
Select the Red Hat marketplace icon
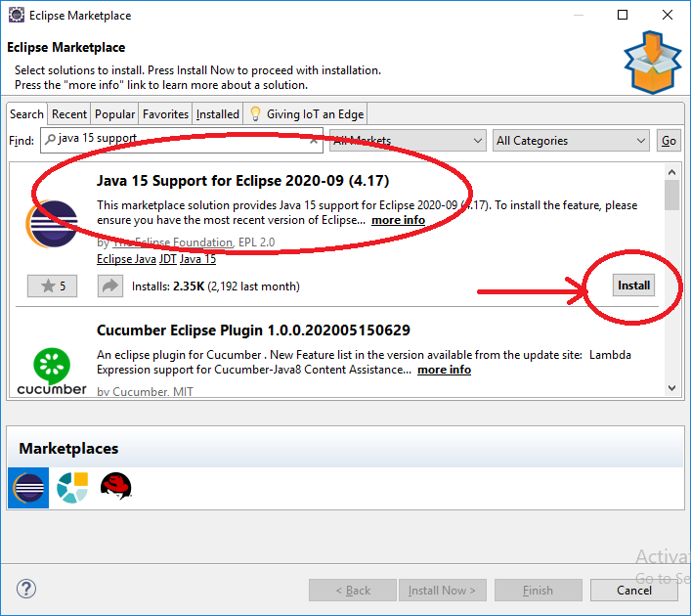click(x=116, y=486)
